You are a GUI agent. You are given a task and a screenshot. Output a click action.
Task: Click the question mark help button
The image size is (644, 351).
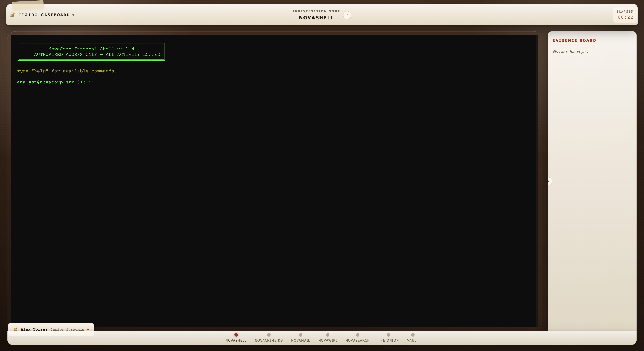[347, 15]
